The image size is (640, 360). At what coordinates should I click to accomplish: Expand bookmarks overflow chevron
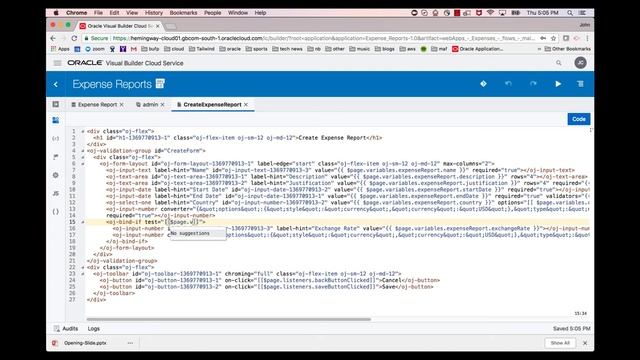[x=540, y=49]
